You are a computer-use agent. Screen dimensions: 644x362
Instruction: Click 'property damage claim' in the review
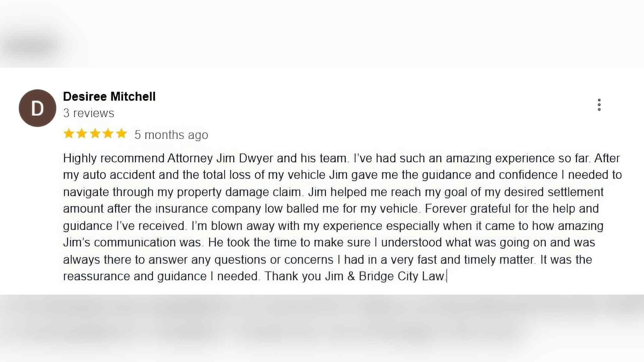[239, 192]
